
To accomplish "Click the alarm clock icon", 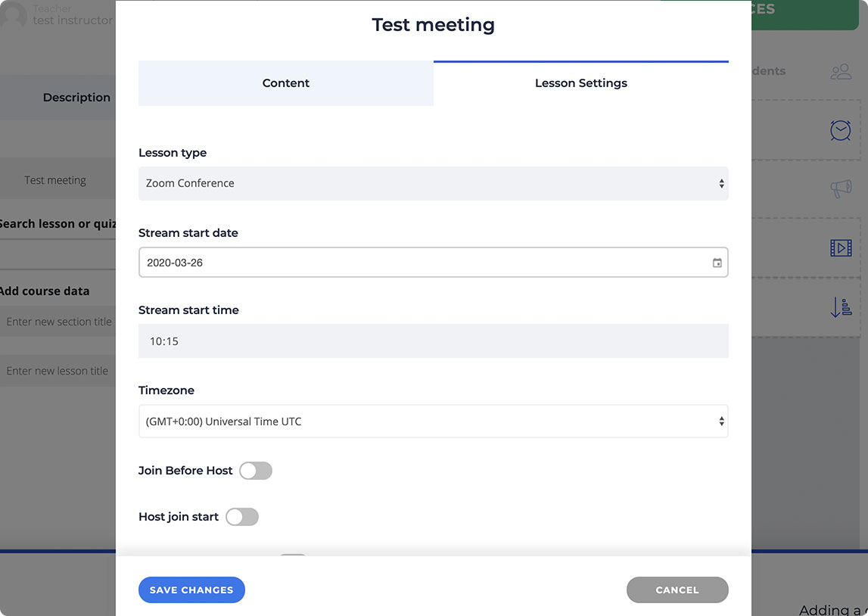I will tap(841, 130).
